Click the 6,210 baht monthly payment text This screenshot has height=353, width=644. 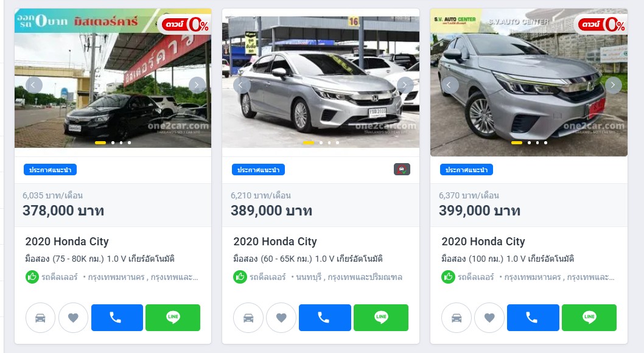[261, 195]
